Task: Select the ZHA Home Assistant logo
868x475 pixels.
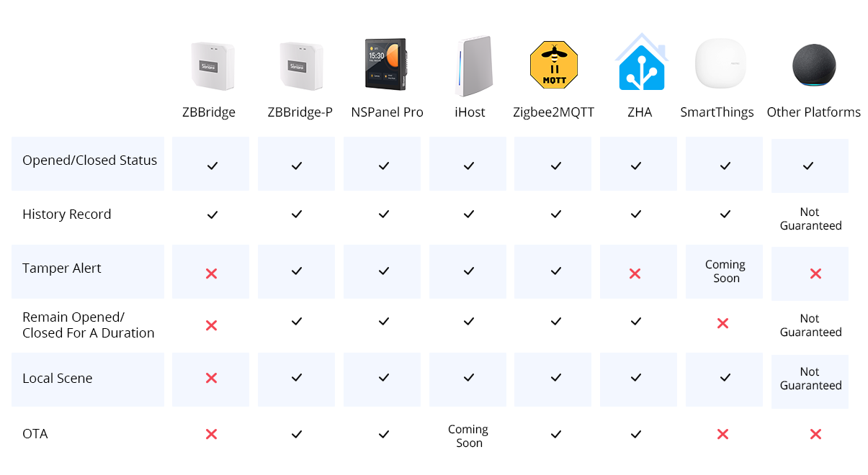Action: (640, 62)
